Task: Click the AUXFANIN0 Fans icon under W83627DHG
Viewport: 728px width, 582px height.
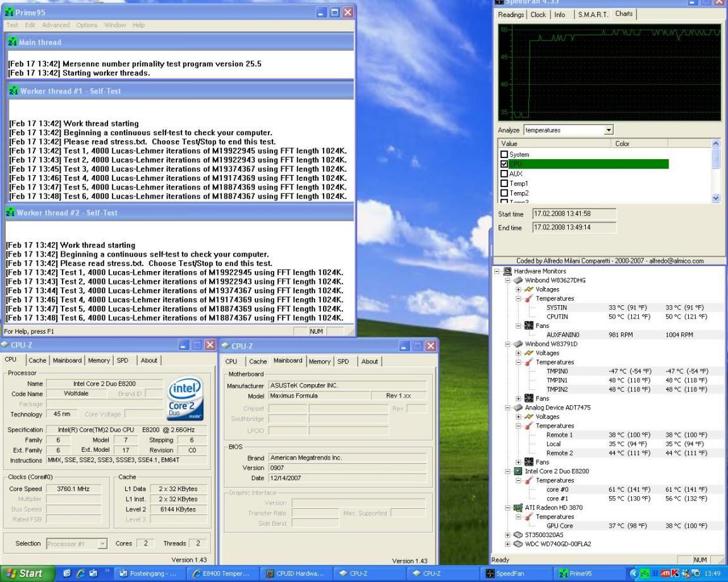Action: click(x=529, y=326)
